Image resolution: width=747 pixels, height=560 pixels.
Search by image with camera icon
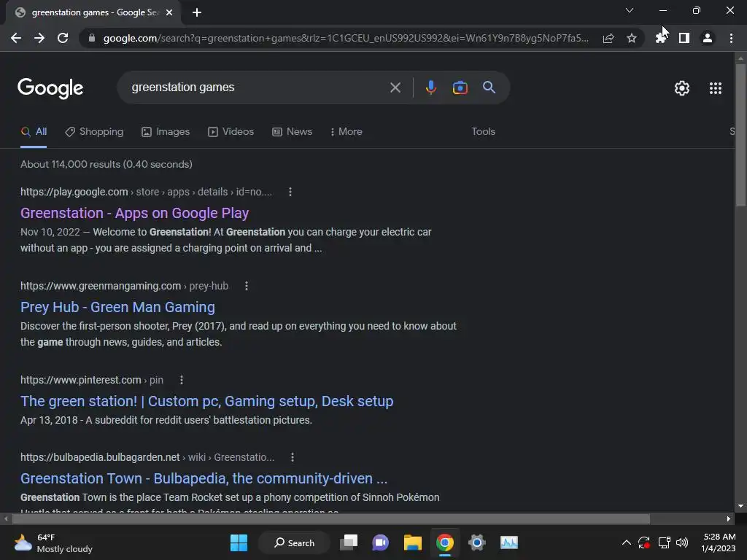pos(460,87)
